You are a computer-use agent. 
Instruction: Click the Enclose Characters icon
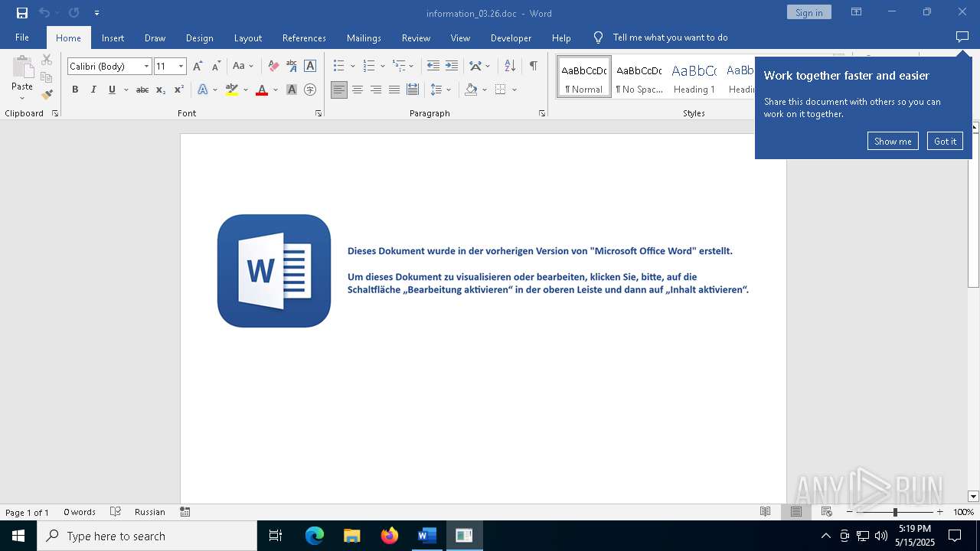(x=310, y=90)
